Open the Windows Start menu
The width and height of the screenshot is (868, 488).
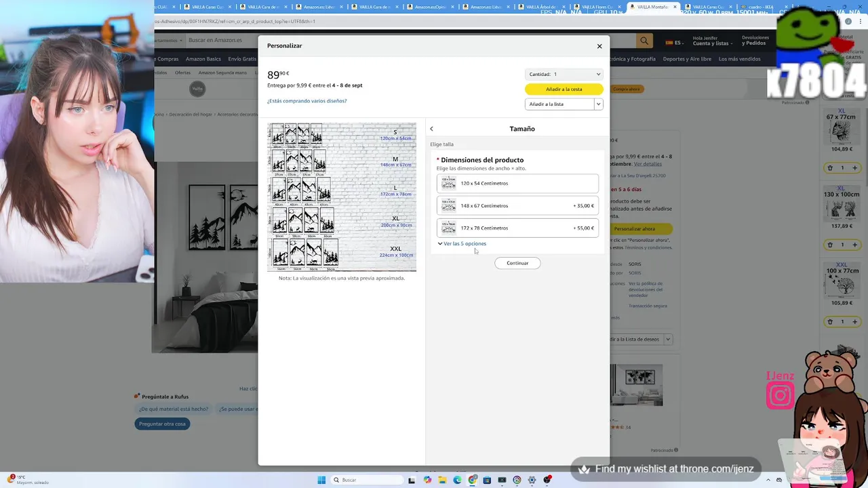(321, 480)
